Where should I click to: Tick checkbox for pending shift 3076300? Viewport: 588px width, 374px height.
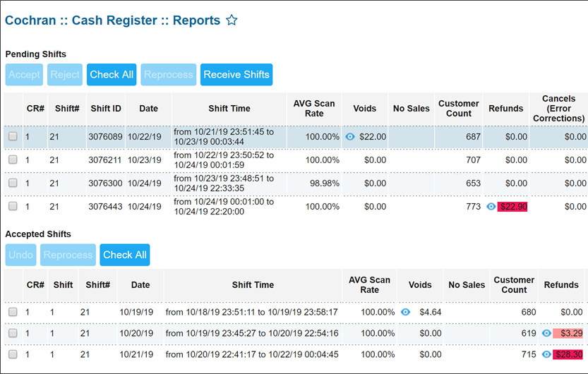coord(13,183)
